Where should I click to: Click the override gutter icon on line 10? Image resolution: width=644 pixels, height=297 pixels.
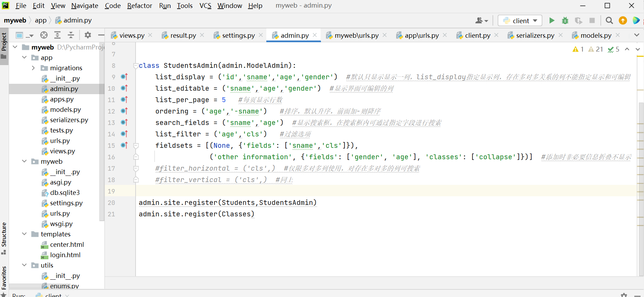(124, 88)
